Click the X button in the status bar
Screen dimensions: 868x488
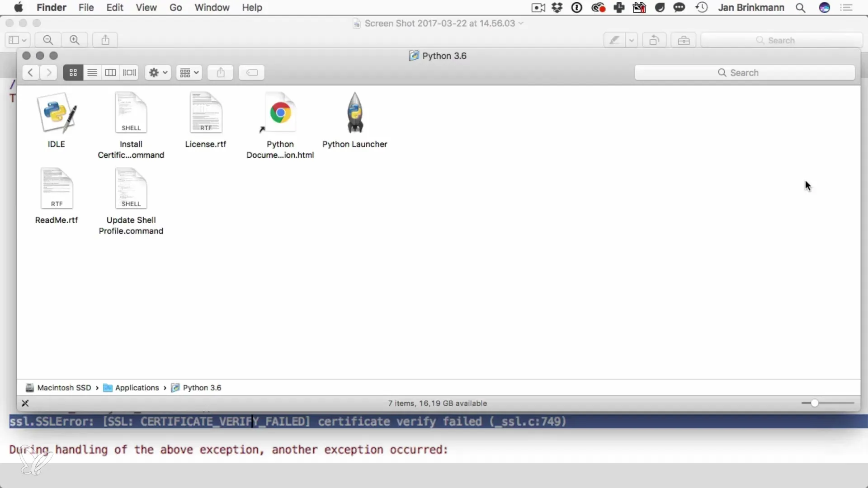point(25,403)
